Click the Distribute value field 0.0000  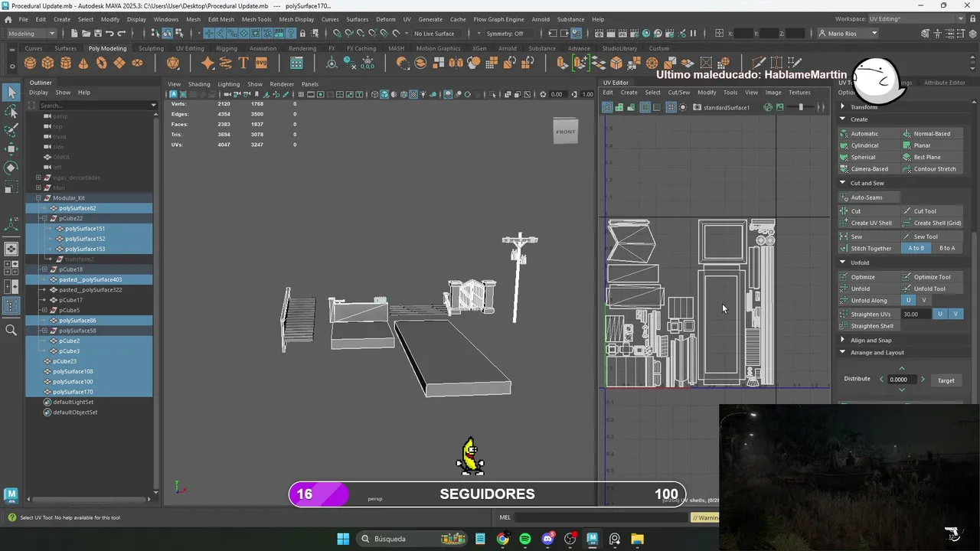[901, 380]
